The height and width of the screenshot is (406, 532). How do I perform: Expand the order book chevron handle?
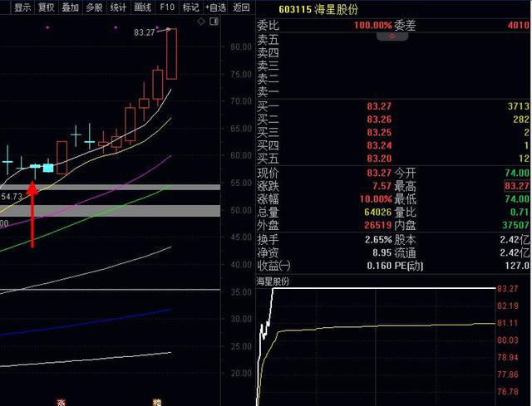pos(392,37)
